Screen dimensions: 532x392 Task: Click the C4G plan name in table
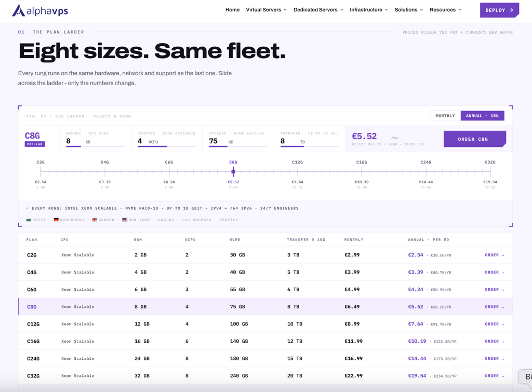pos(32,272)
